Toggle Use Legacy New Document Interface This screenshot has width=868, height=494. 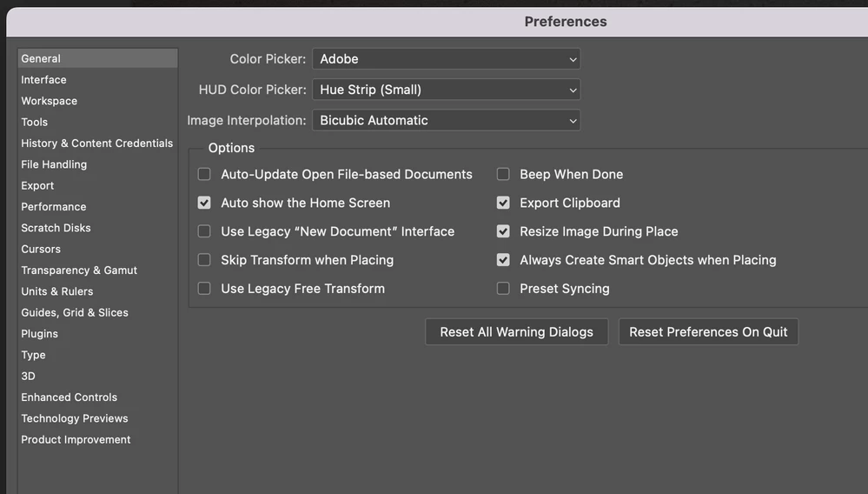[x=204, y=231]
